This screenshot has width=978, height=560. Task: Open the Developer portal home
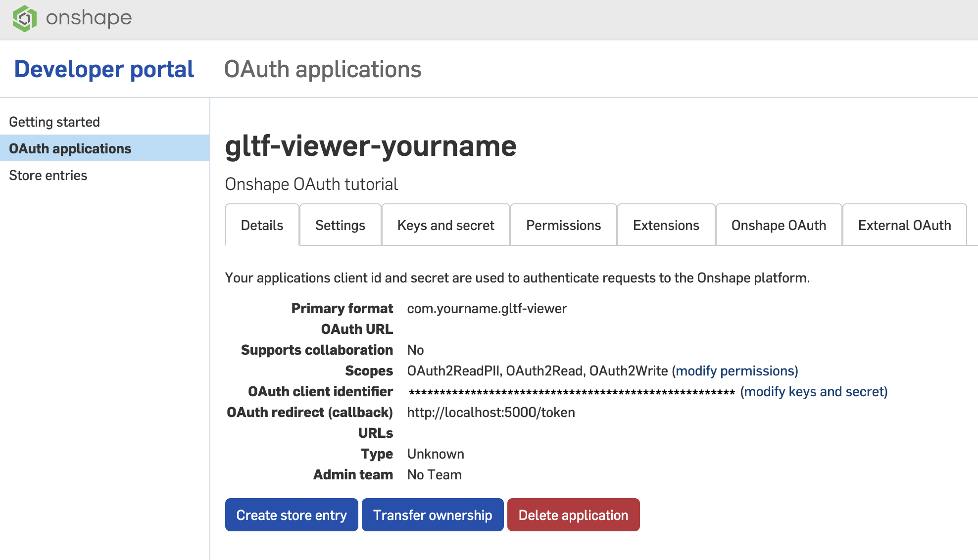coord(103,69)
